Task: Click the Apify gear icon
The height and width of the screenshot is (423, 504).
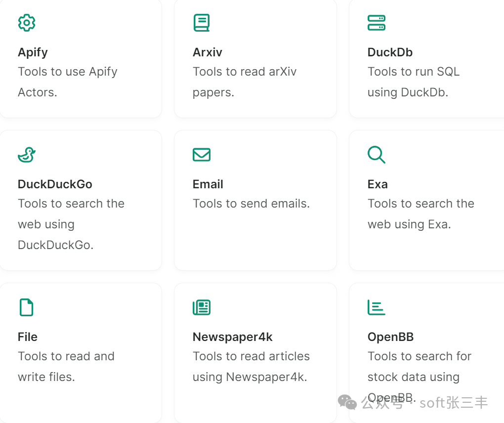Action: pos(27,23)
